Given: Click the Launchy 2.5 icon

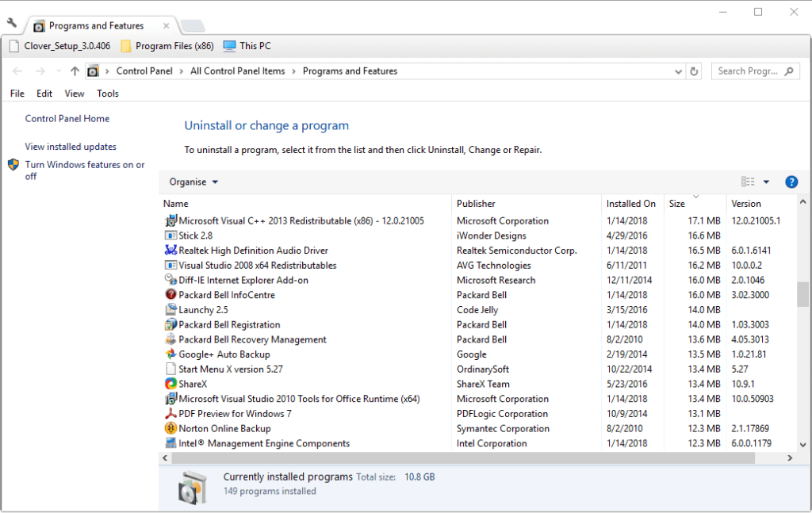Looking at the screenshot, I should point(171,309).
